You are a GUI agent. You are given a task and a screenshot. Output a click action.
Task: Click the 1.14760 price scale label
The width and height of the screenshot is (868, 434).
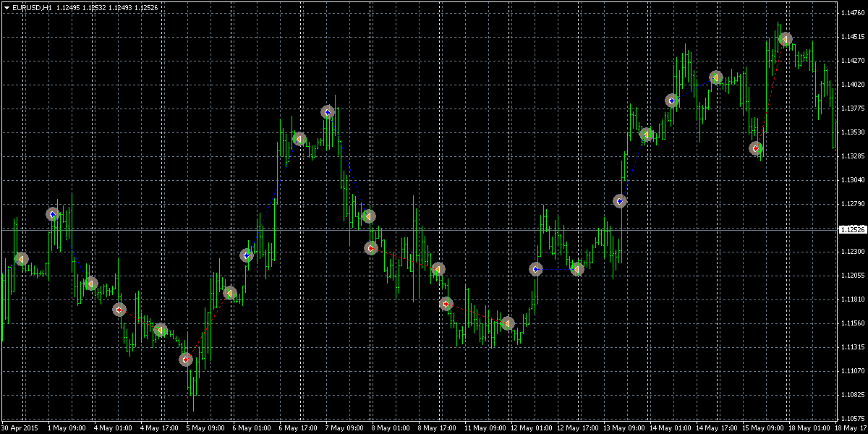853,13
